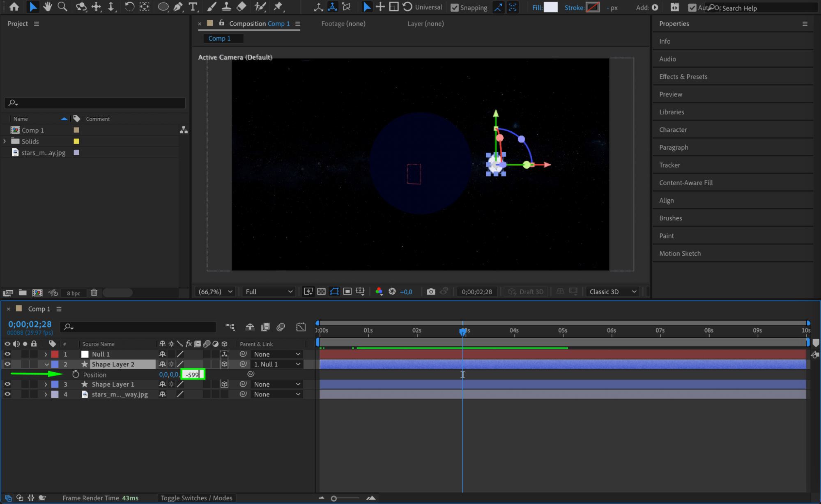Hide the Null 1 layer
This screenshot has height=504, width=821.
(7, 354)
